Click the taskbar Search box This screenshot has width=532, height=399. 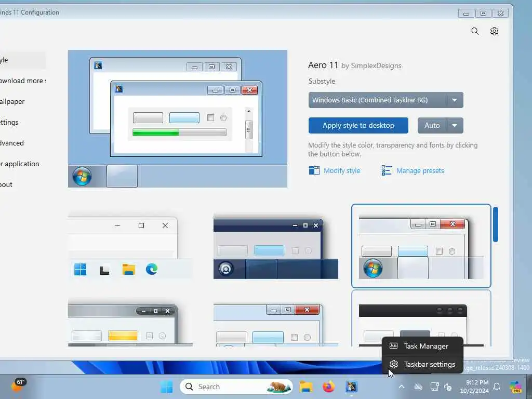coord(236,387)
